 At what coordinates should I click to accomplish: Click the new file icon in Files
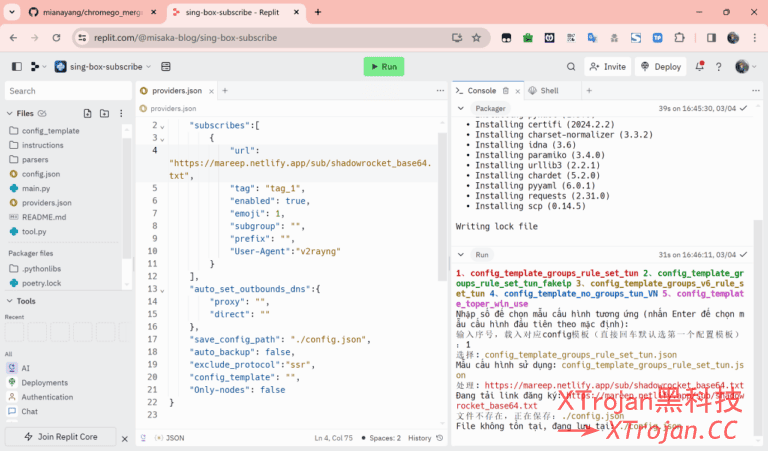tap(88, 114)
